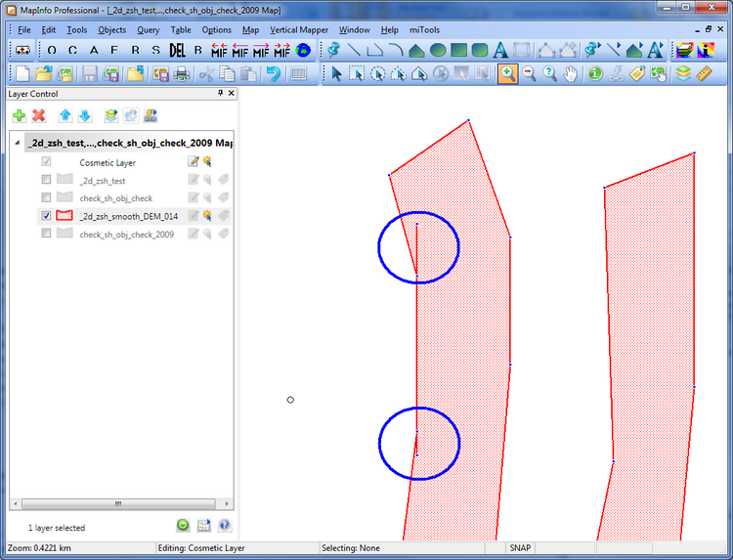Click the Editing: Cosmetic Layer status field
The width and height of the screenshot is (733, 560).
click(209, 549)
